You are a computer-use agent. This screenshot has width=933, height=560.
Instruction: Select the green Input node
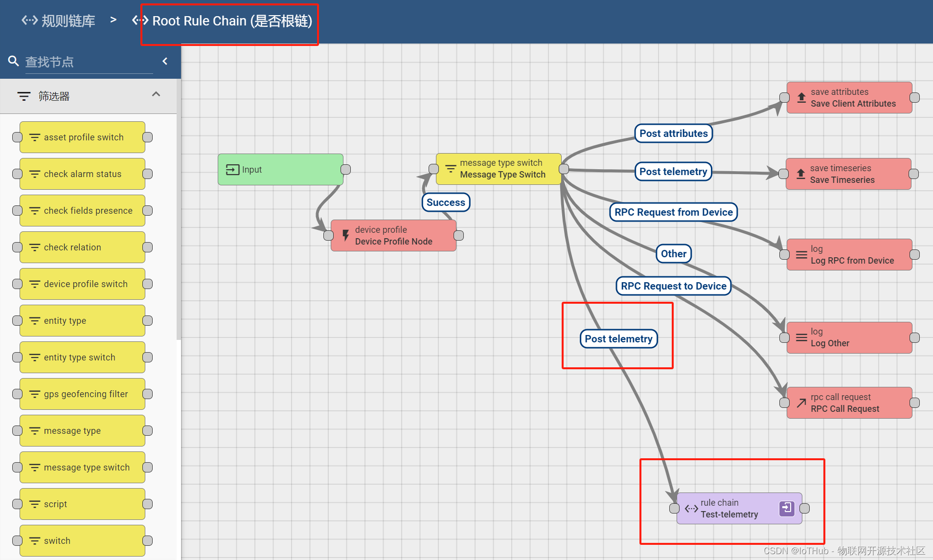pos(280,170)
